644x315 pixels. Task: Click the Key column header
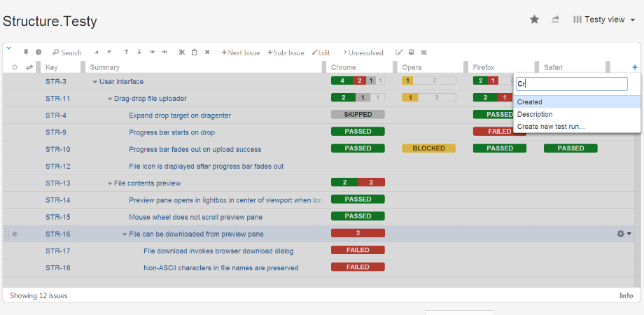click(x=52, y=67)
